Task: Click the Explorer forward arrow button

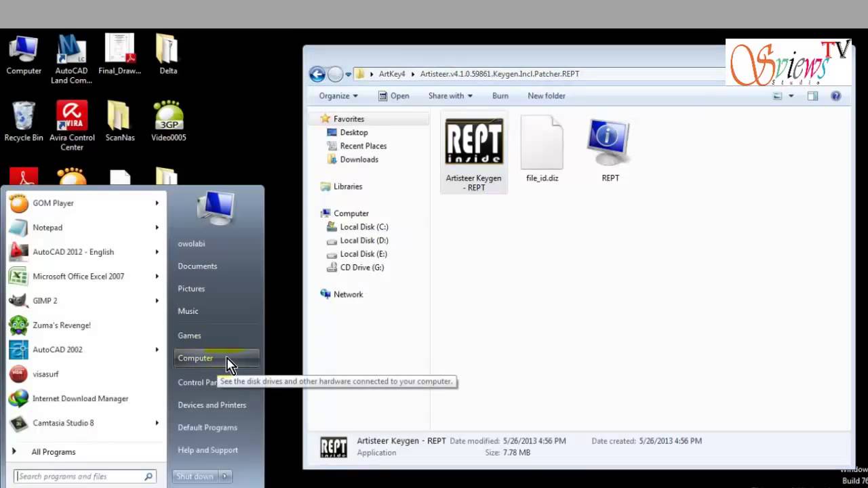Action: coord(335,75)
